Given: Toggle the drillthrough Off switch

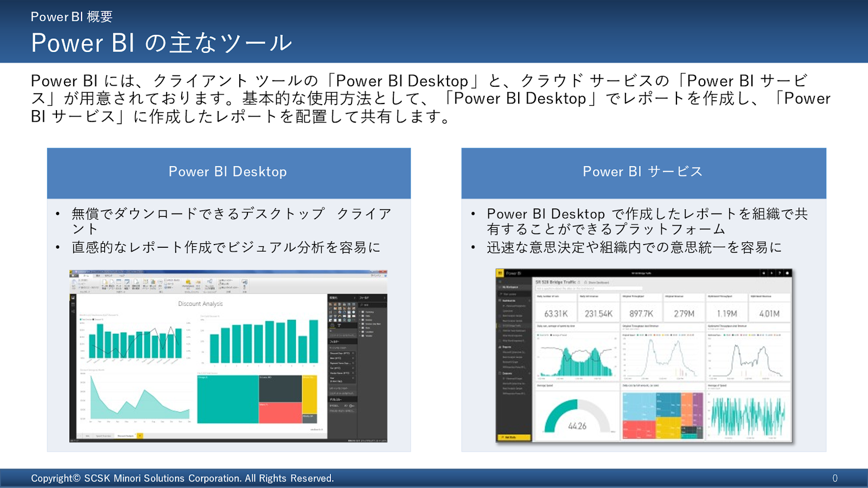Looking at the screenshot, I should click(x=351, y=406).
